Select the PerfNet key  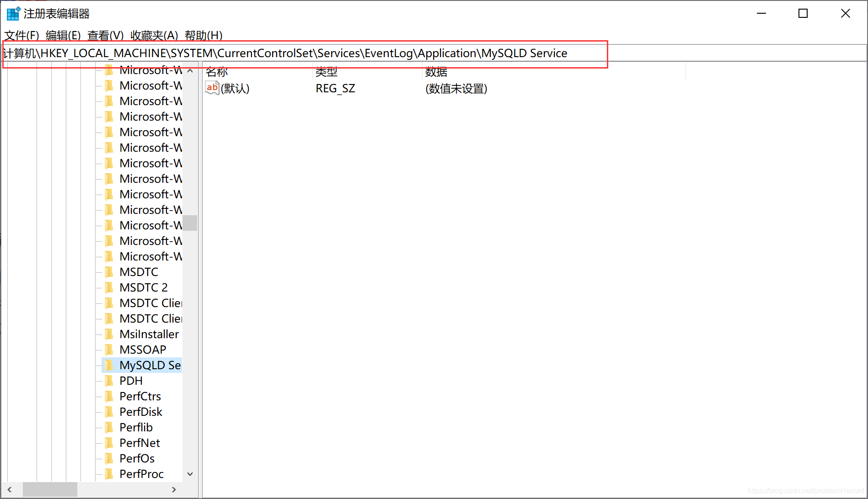point(139,443)
